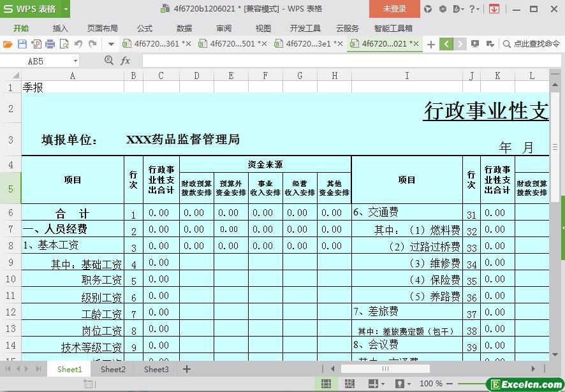The height and width of the screenshot is (392, 565).
Task: Open the WPS 表格 application menu dropdown
Action: click(66, 9)
